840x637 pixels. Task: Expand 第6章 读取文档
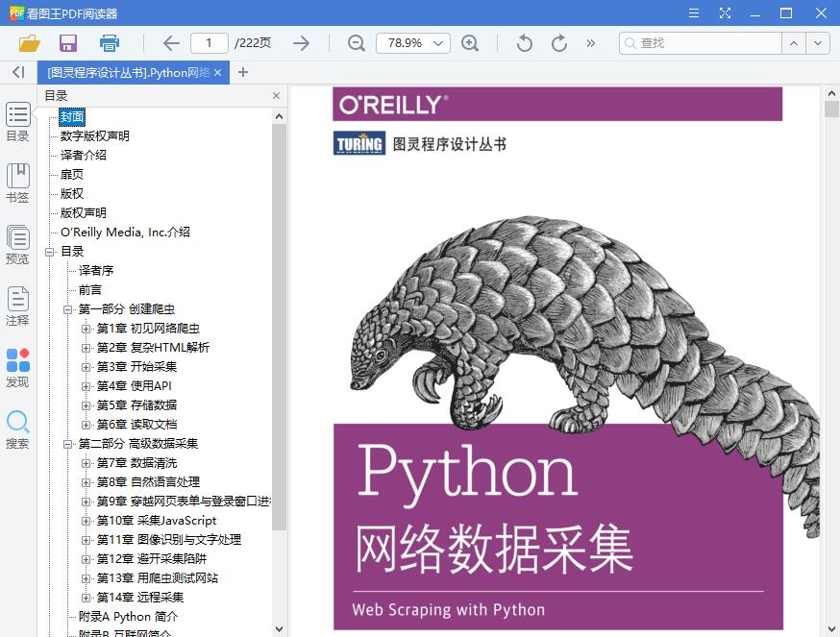pyautogui.click(x=86, y=425)
